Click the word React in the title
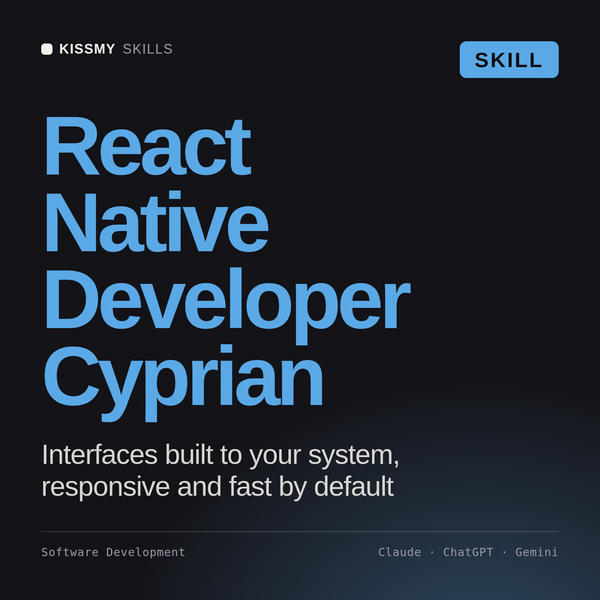Image resolution: width=600 pixels, height=600 pixels. click(148, 146)
